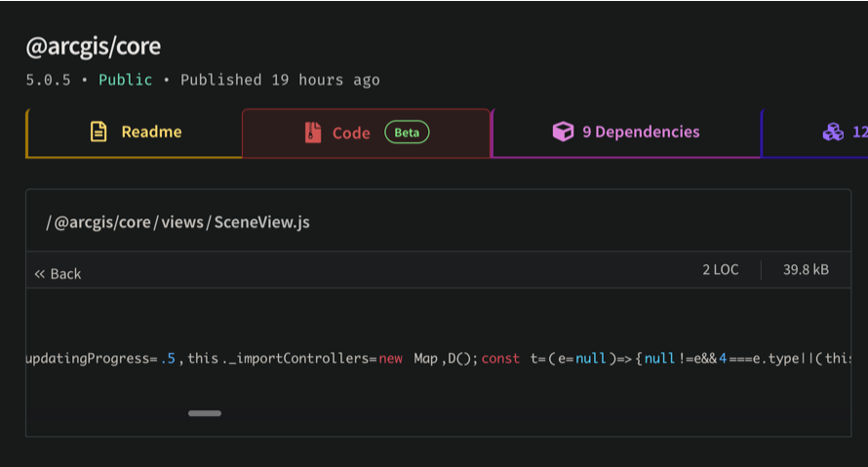Open the partially visible Dependents tab
This screenshot has height=467, width=868.
click(815, 133)
